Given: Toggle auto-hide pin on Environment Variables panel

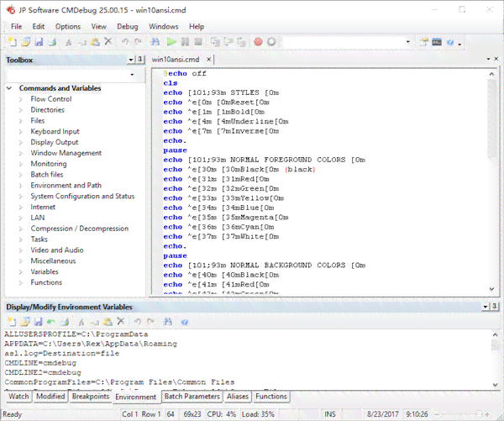Looking at the screenshot, I should coord(495,307).
